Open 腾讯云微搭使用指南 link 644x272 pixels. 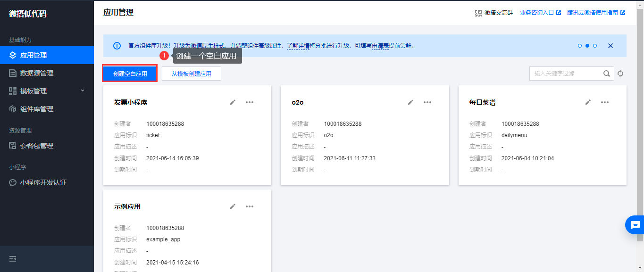[x=596, y=13]
